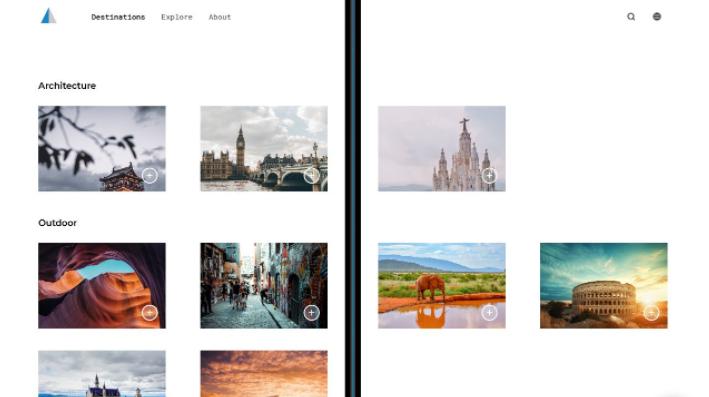Click the globe language icon
The width and height of the screenshot is (709, 397).
click(657, 17)
